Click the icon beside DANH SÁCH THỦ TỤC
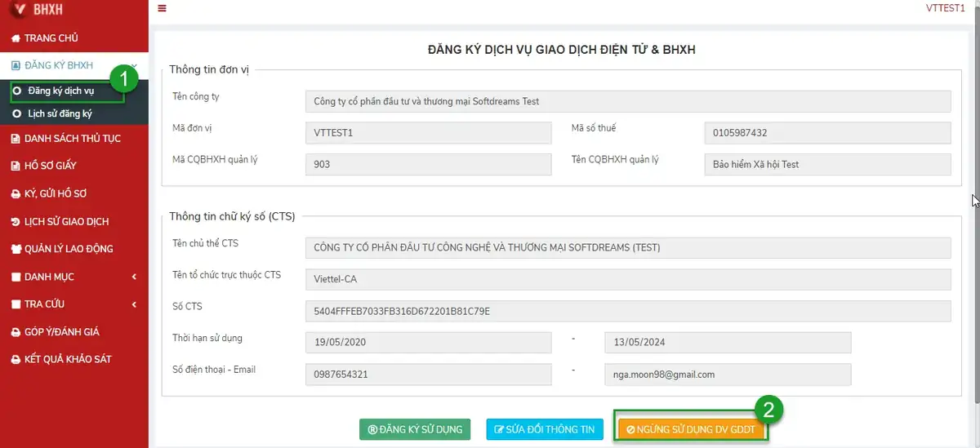The height and width of the screenshot is (448, 980). pos(16,138)
